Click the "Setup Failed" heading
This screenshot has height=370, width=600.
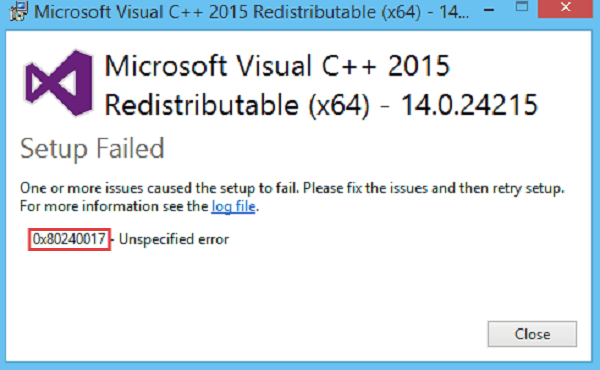(x=92, y=148)
